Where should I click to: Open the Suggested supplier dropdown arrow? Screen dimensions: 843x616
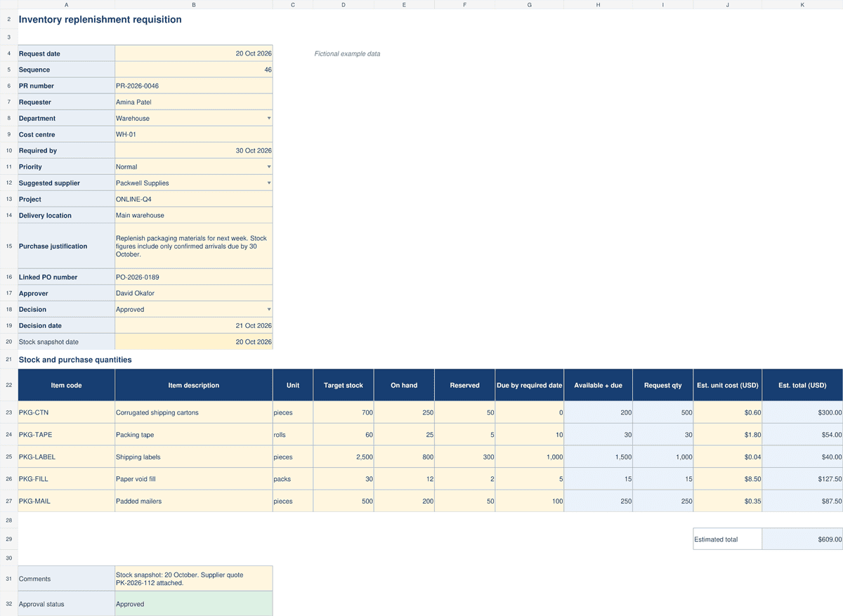268,183
